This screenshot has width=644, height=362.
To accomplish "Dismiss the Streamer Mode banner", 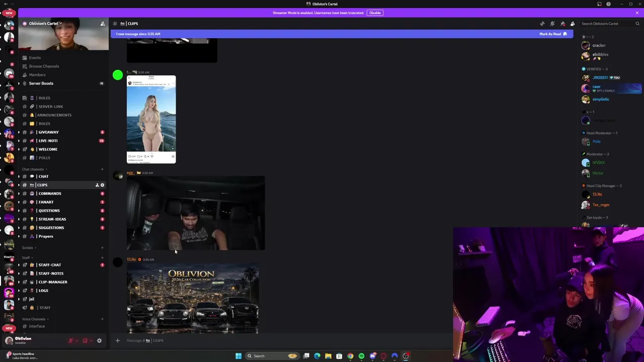I will click(x=637, y=13).
